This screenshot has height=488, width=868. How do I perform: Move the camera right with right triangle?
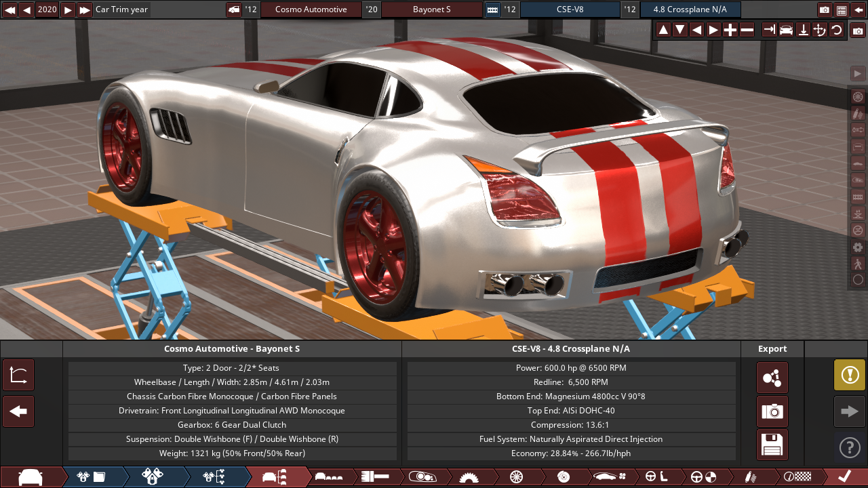pos(713,30)
